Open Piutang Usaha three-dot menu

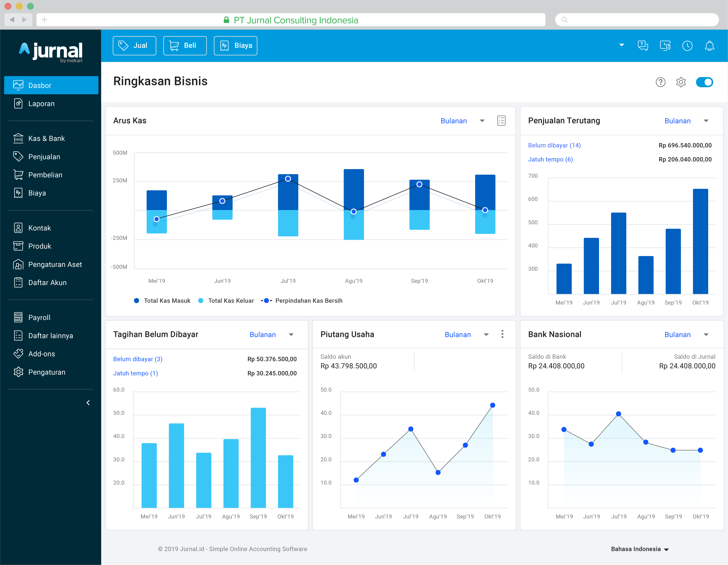pyautogui.click(x=502, y=334)
